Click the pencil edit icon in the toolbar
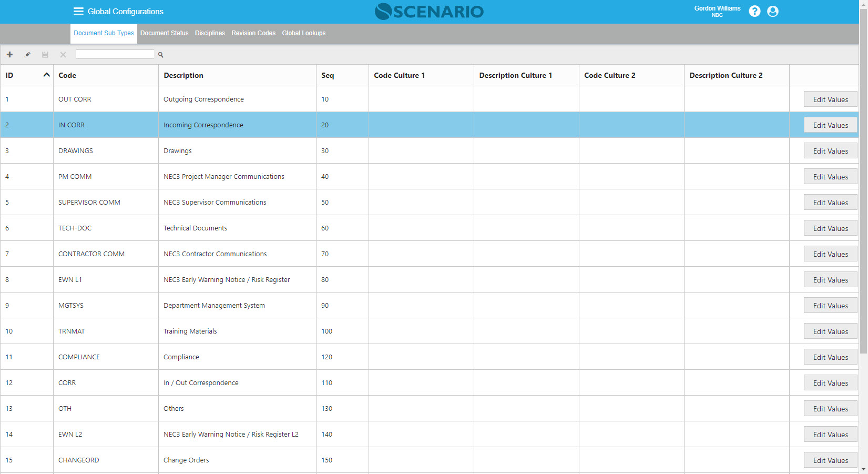The width and height of the screenshot is (868, 474). pyautogui.click(x=27, y=55)
